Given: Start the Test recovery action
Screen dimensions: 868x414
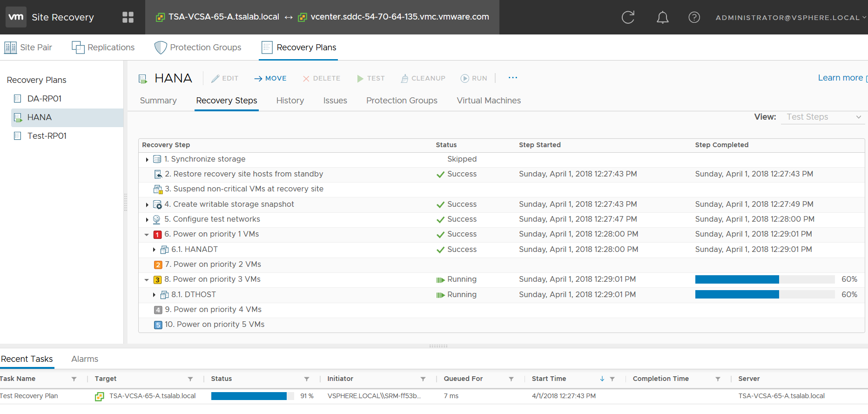Looking at the screenshot, I should (370, 78).
